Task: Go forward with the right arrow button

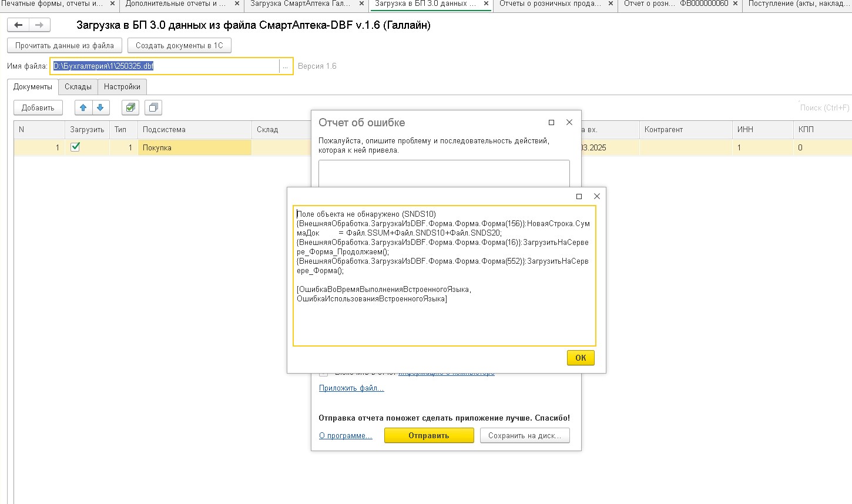Action: (x=39, y=25)
